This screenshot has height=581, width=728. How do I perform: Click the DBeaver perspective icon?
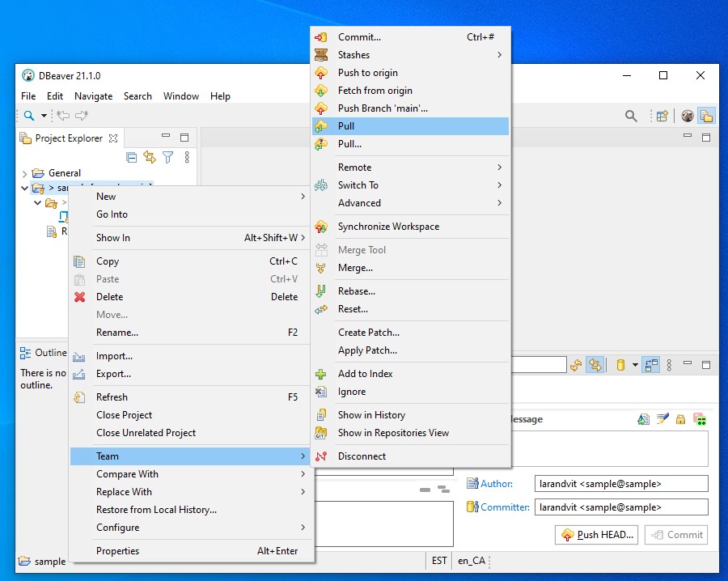pyautogui.click(x=688, y=116)
